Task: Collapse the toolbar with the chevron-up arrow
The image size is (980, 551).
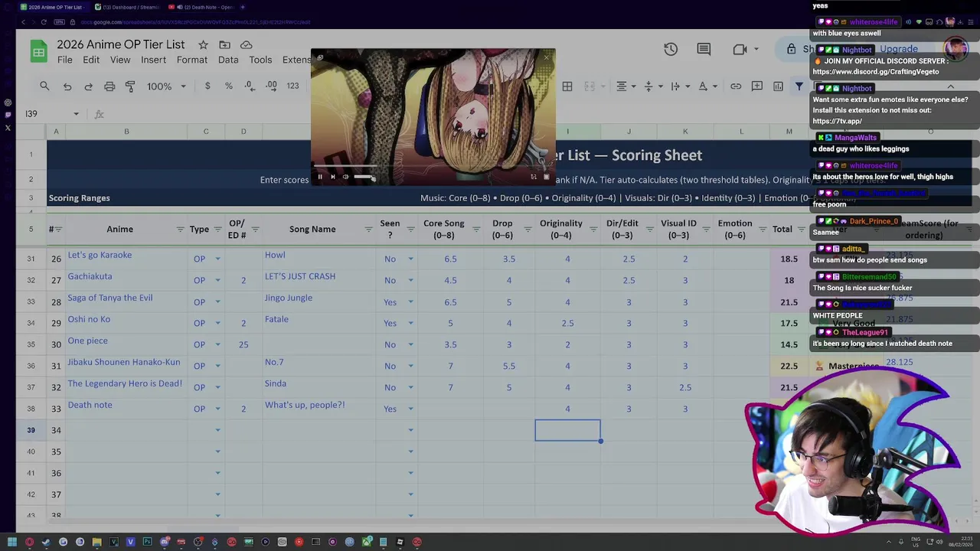Action: (951, 86)
